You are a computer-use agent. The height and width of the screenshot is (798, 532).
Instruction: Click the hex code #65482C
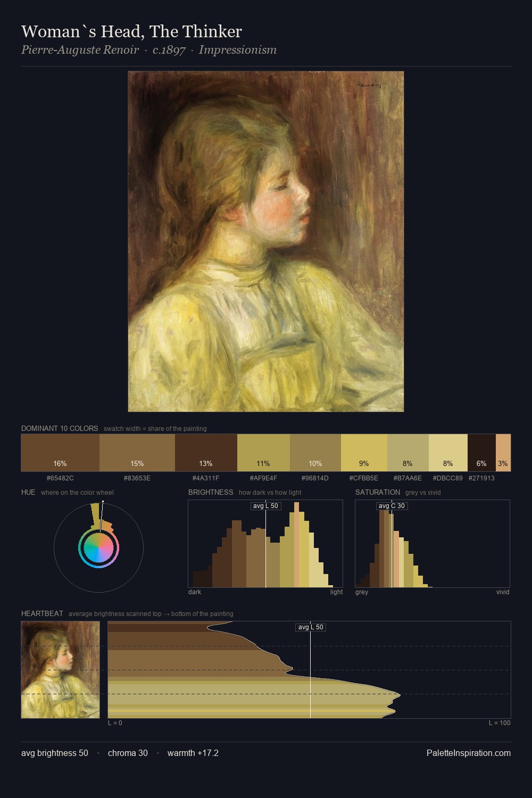[60, 478]
